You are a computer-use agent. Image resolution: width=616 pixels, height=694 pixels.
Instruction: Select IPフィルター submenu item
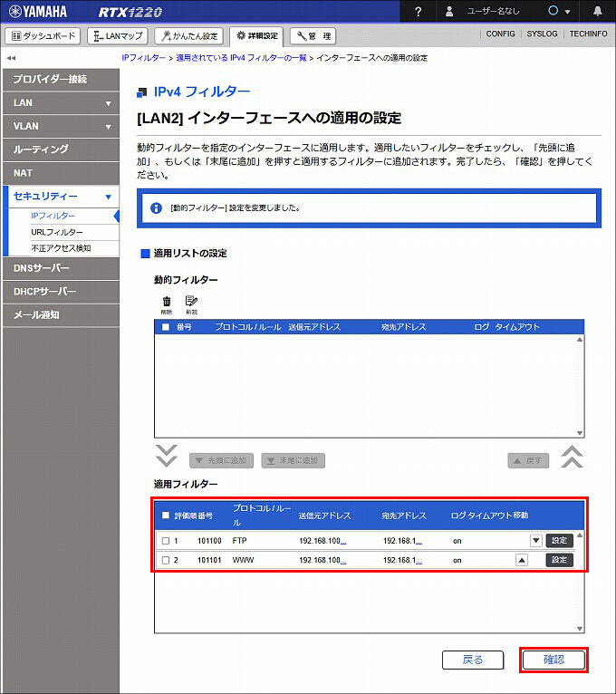click(53, 216)
